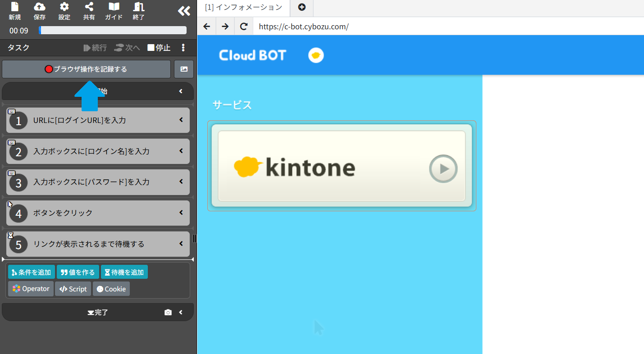This screenshot has height=354, width=644.
Task: Select step 5 リンクが表示されるまで待機する
Action: (98, 244)
